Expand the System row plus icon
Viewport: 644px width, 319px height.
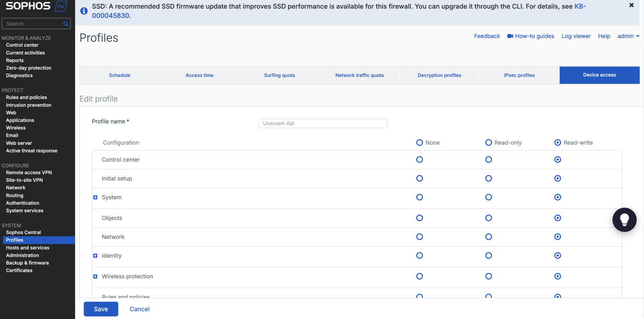tap(95, 197)
